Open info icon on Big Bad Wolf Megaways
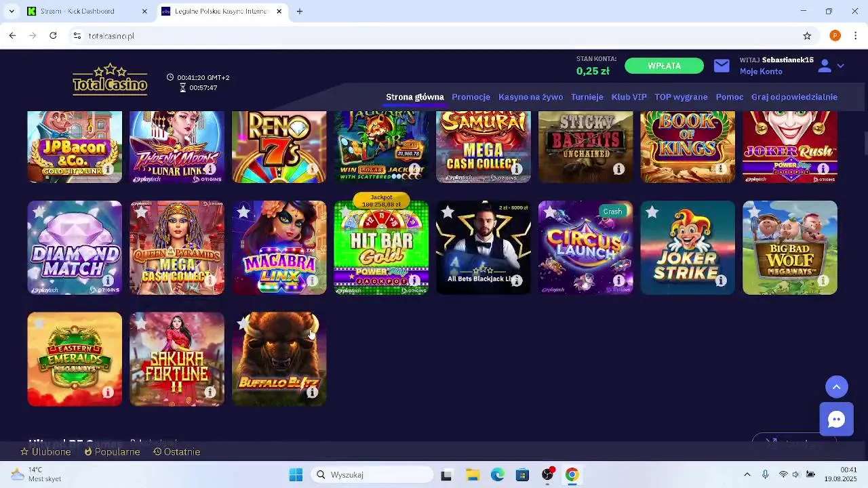Image resolution: width=868 pixels, height=488 pixels. 823,281
